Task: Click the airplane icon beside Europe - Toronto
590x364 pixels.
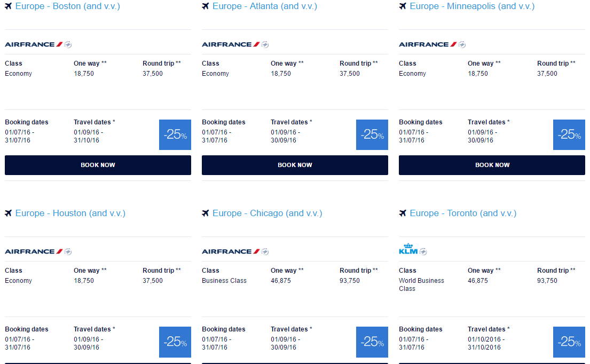Action: click(x=403, y=213)
